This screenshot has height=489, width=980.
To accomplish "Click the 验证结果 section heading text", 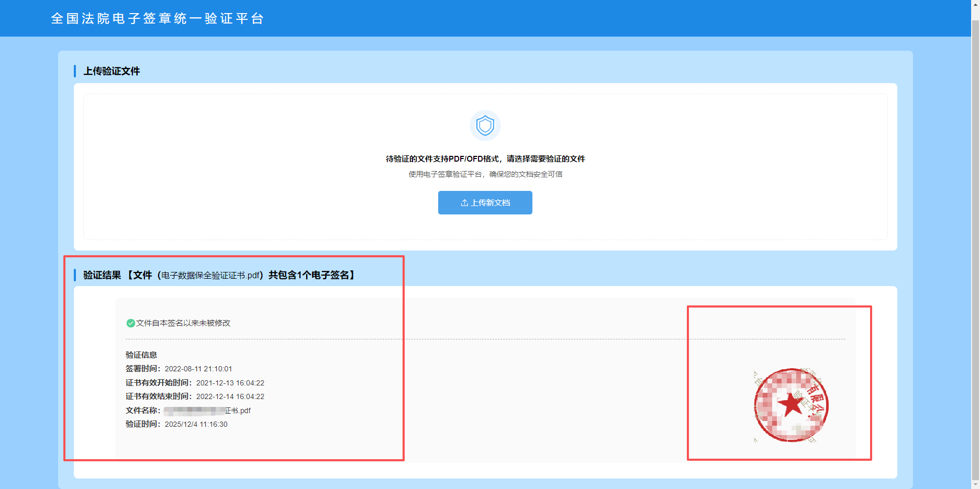I will click(102, 275).
